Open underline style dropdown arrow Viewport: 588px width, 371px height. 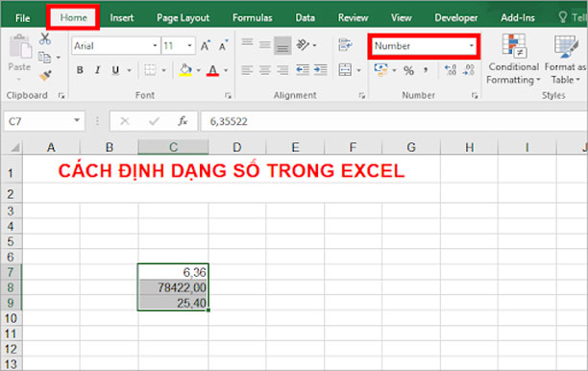click(129, 70)
